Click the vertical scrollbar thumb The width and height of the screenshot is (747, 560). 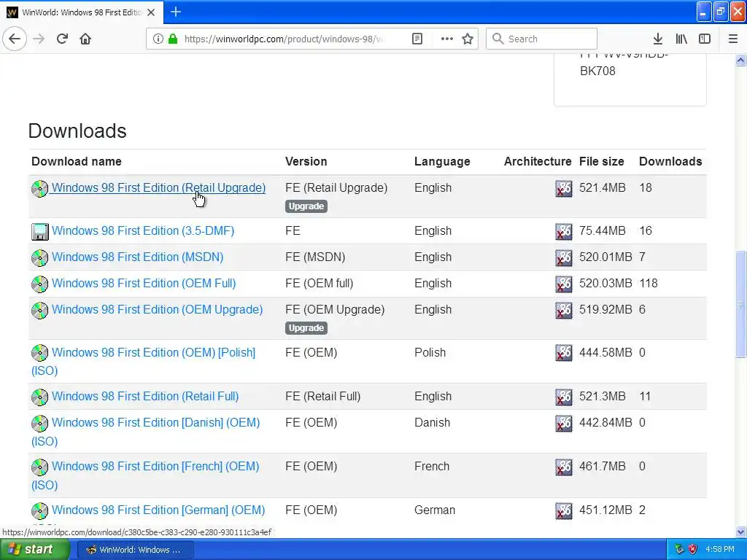(x=741, y=304)
